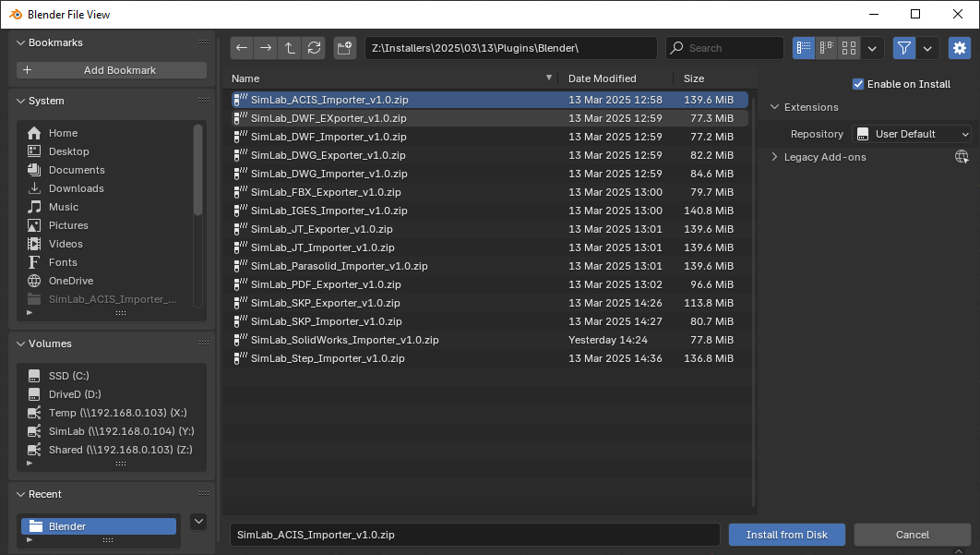Select SimLab_FBX_Exporter_v1.0.zip in the file list
Viewport: 980px width, 555px height.
[323, 192]
